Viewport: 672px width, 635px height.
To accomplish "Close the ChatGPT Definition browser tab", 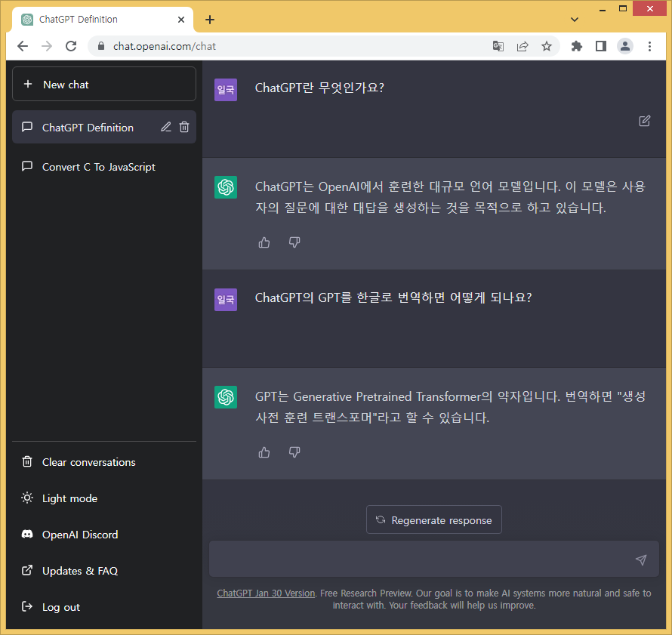I will 181,20.
